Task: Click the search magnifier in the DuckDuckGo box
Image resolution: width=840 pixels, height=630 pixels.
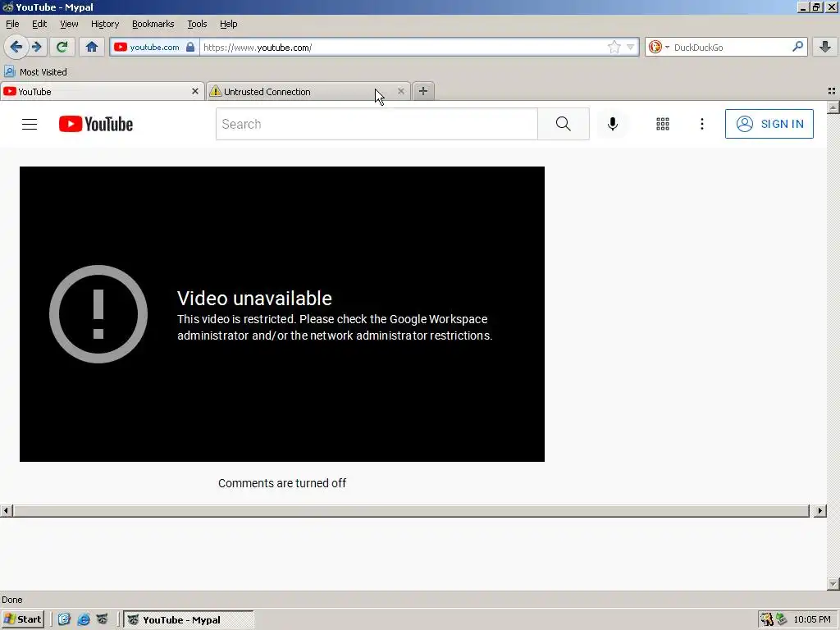Action: [797, 47]
